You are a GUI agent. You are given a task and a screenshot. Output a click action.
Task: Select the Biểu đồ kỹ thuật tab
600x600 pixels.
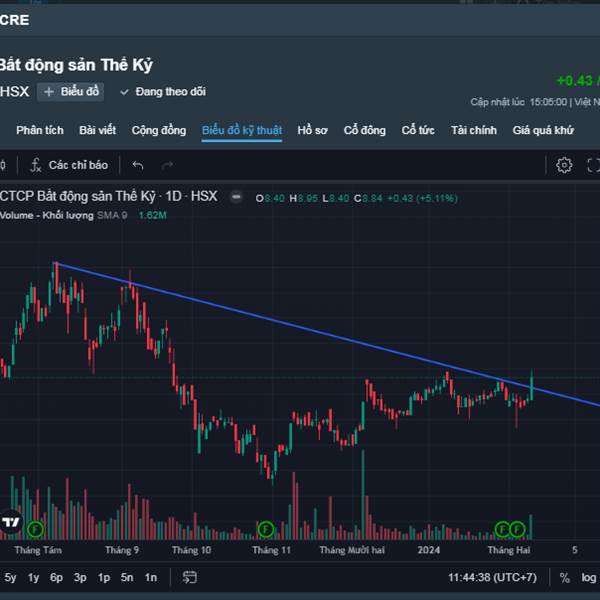(x=242, y=130)
